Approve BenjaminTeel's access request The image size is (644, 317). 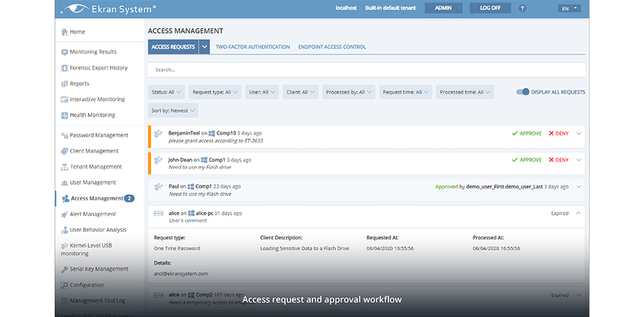(526, 133)
